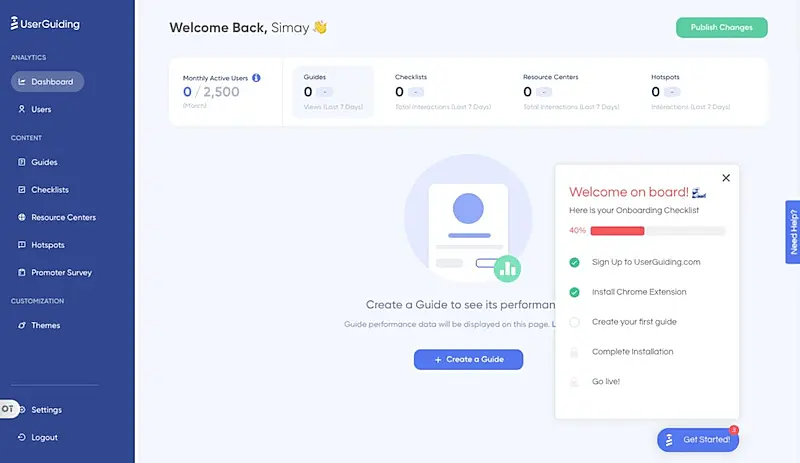Click the 'Welcome on board!' title
Viewport: 800px width, 463px height.
click(x=637, y=192)
